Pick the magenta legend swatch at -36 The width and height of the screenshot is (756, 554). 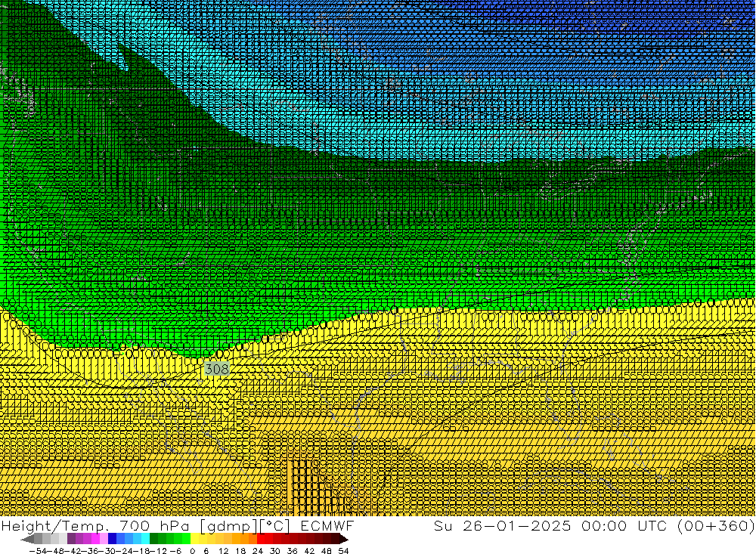(x=95, y=539)
